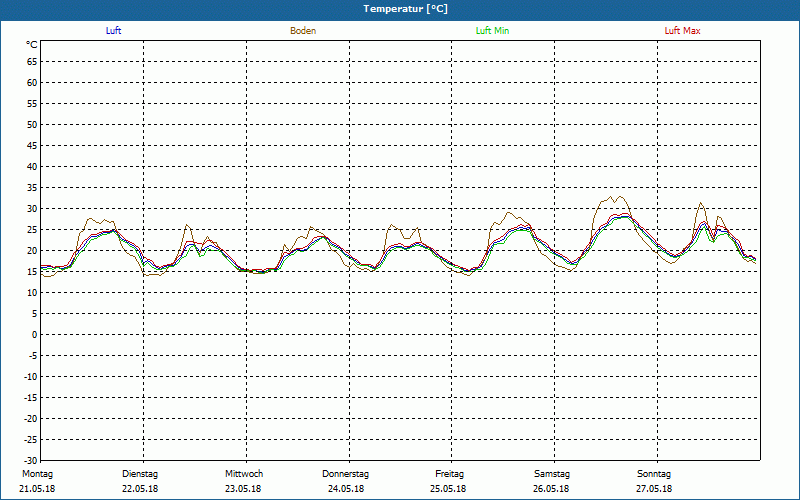Click the 55 y-axis value
The height and width of the screenshot is (500, 800).
[x=32, y=104]
